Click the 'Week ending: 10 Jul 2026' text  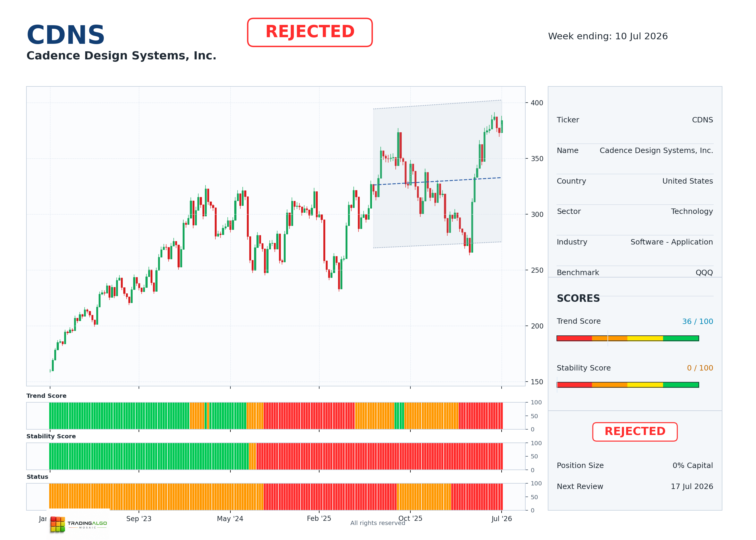coord(608,36)
